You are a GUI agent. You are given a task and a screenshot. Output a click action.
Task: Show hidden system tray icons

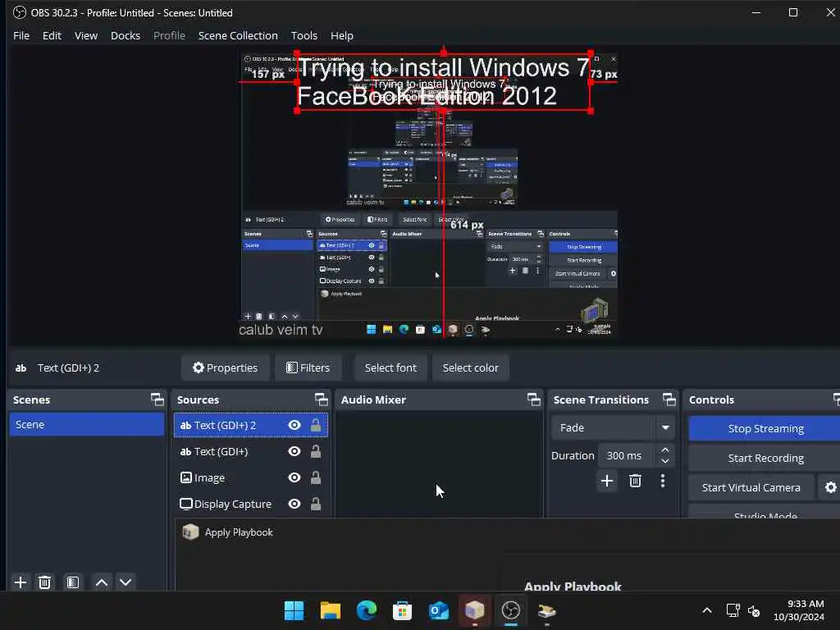[x=707, y=610]
